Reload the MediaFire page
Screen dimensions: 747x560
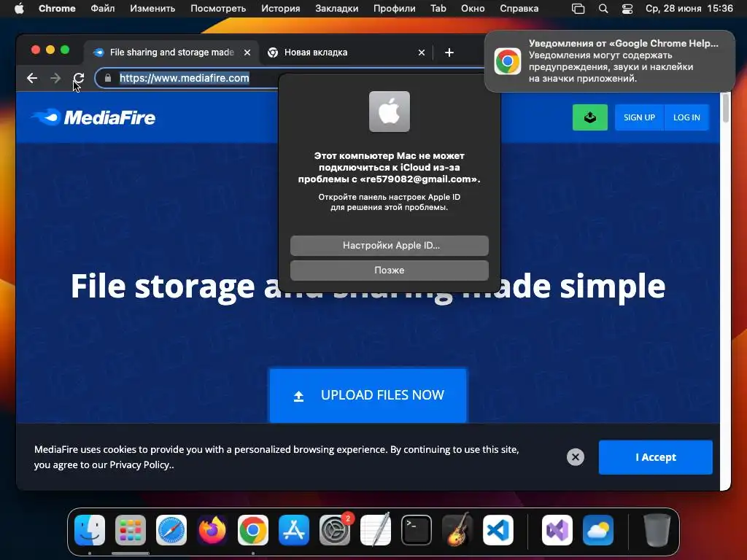point(79,78)
